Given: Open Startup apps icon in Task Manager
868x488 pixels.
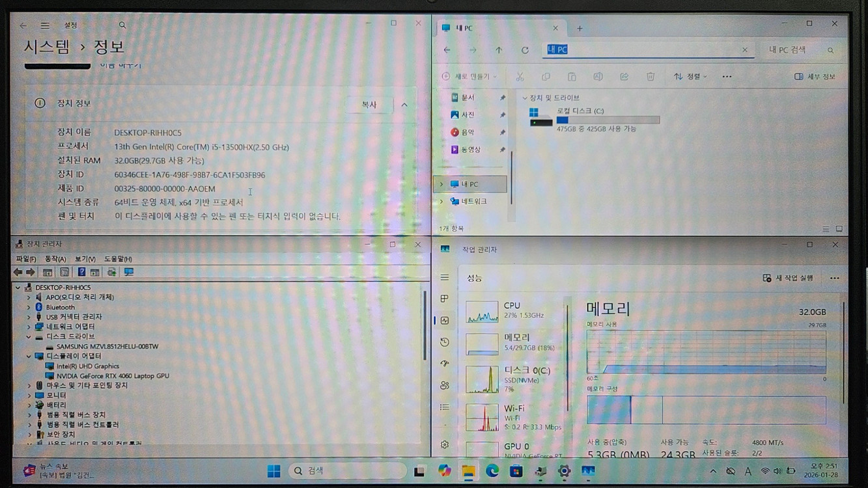Looking at the screenshot, I should [x=445, y=364].
